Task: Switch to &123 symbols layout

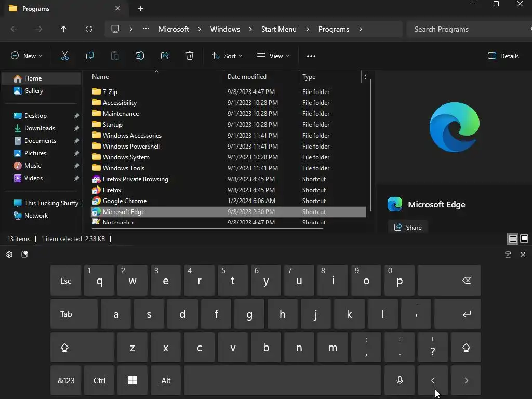Action: point(66,380)
